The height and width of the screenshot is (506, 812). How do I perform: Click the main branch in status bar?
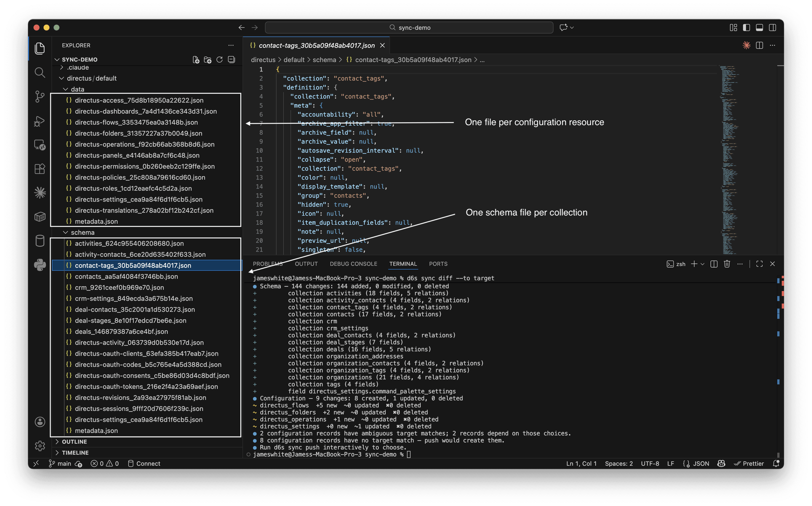[x=60, y=463]
